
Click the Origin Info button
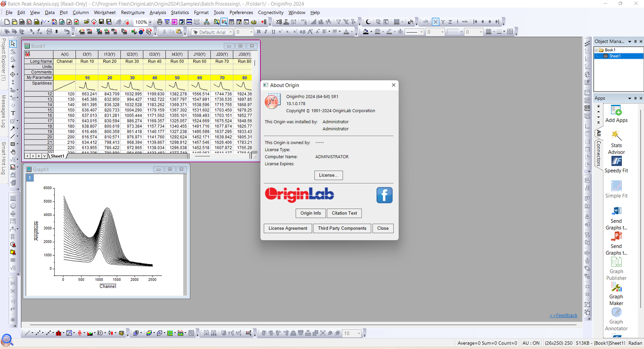(311, 213)
